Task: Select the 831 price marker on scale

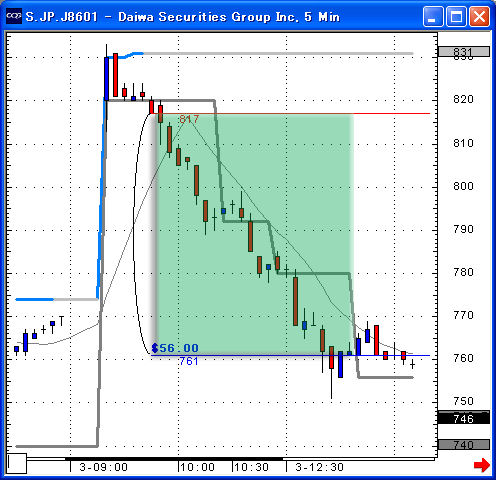Action: (x=464, y=52)
